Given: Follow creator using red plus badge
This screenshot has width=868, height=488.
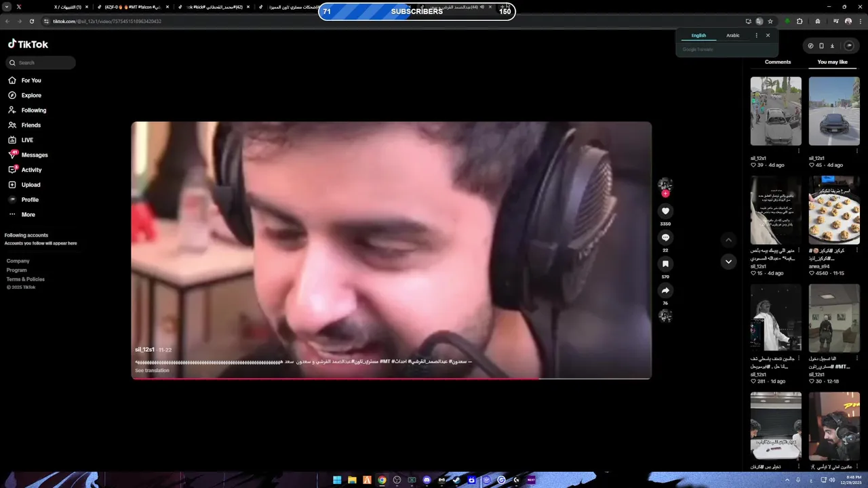Looking at the screenshot, I should click(x=665, y=193).
